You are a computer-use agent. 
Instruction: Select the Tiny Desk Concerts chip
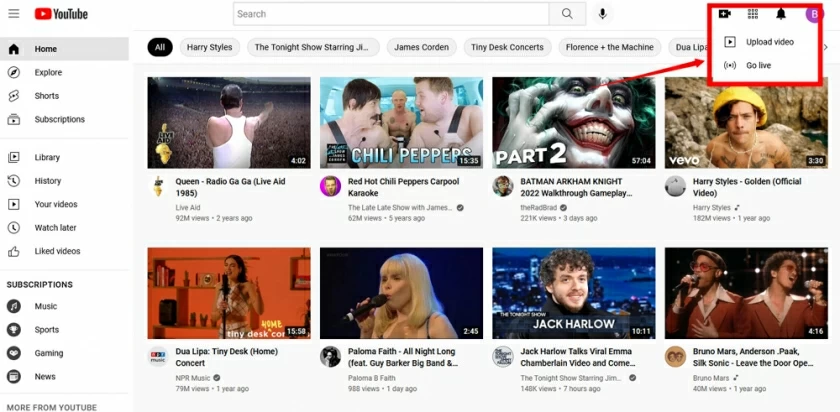[x=507, y=47]
